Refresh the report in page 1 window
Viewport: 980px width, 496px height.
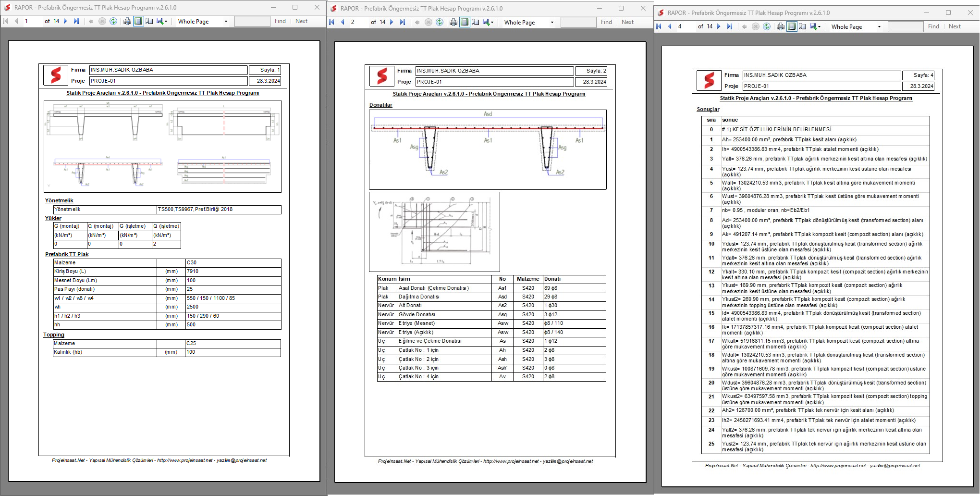click(x=113, y=21)
